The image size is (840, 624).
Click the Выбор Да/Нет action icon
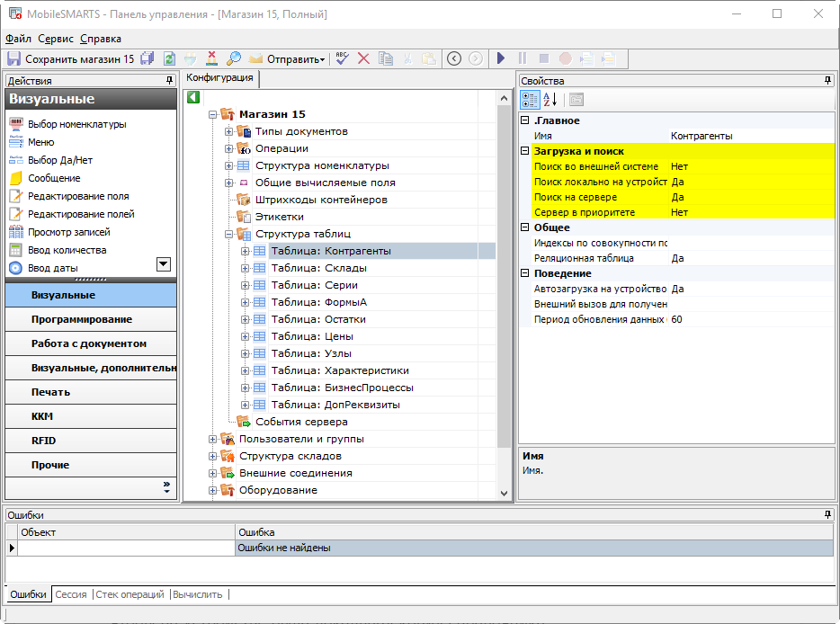coord(16,160)
